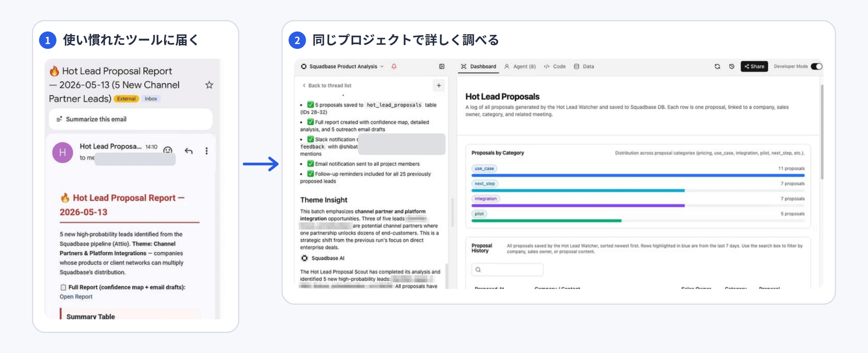Click the Summary Table heading in email
This screenshot has width=868, height=353.
(90, 316)
